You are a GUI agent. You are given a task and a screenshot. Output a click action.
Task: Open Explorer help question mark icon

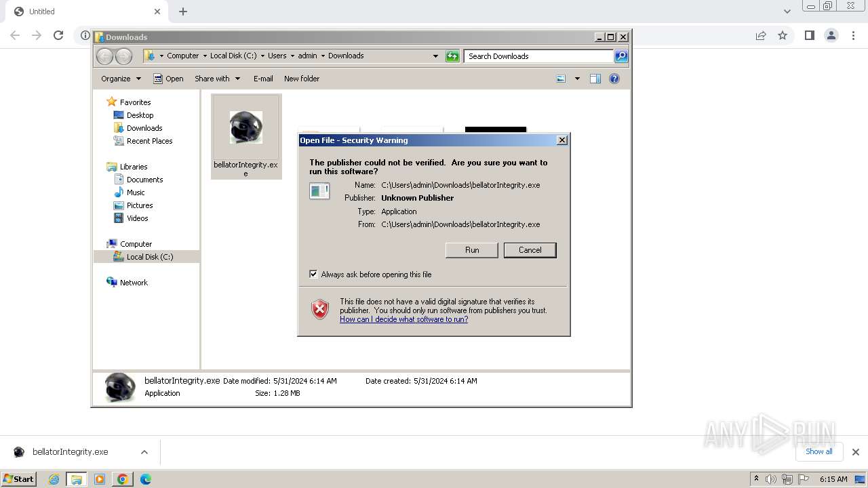pyautogui.click(x=614, y=79)
